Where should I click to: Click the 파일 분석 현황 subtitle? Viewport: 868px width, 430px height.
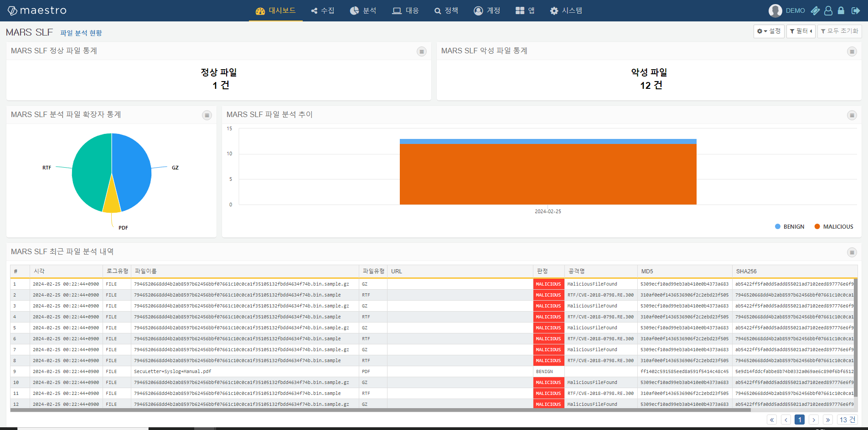[81, 33]
